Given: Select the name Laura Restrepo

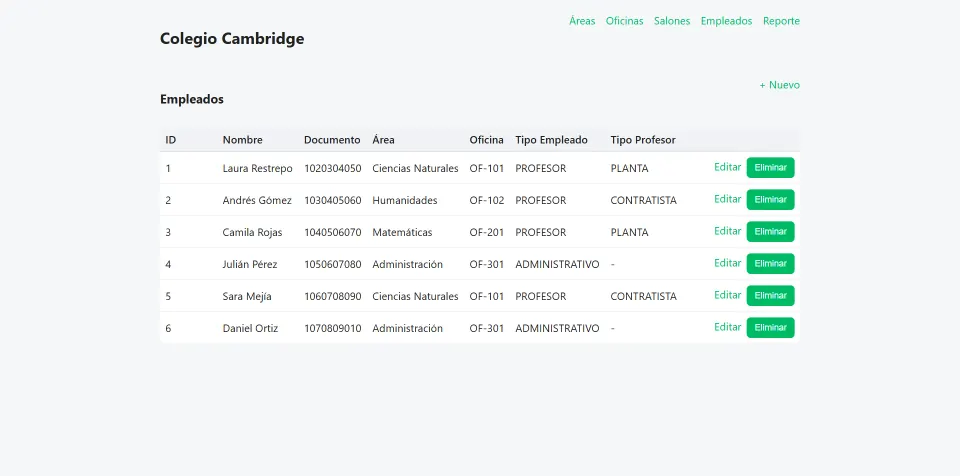Looking at the screenshot, I should click(257, 168).
